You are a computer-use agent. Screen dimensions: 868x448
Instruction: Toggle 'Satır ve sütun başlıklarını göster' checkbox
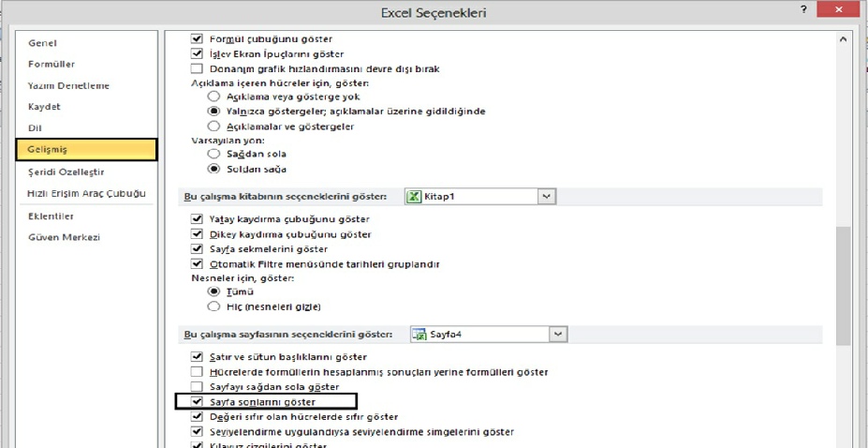[197, 357]
